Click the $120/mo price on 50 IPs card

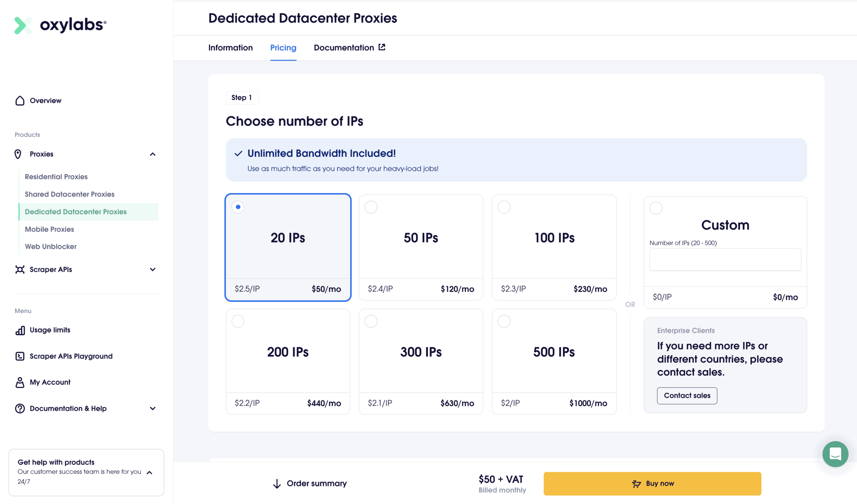(457, 289)
